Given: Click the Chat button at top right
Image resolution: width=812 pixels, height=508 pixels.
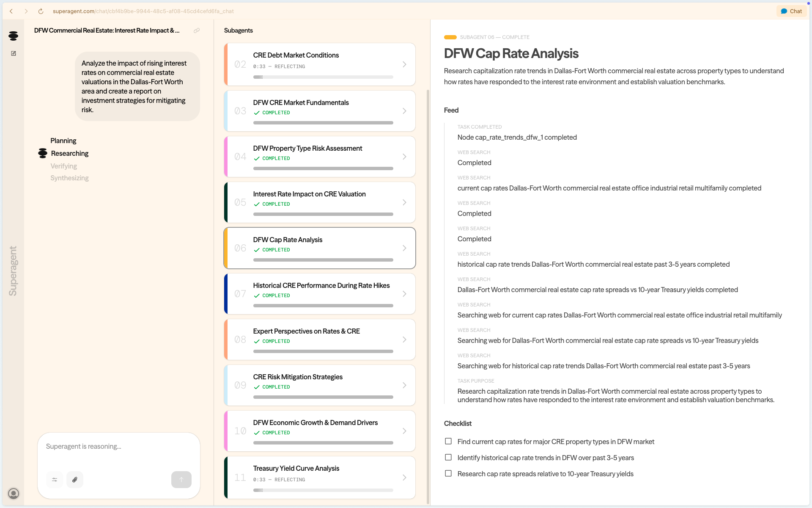Looking at the screenshot, I should [791, 11].
